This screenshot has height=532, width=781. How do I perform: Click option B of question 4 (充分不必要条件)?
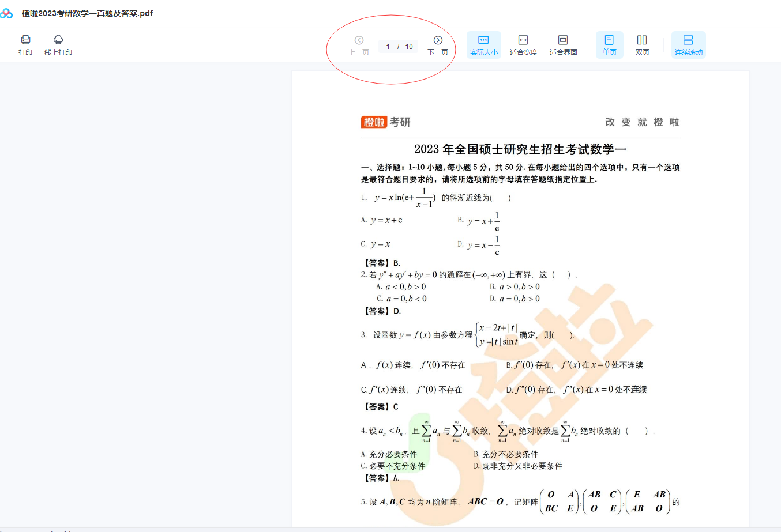pyautogui.click(x=506, y=454)
